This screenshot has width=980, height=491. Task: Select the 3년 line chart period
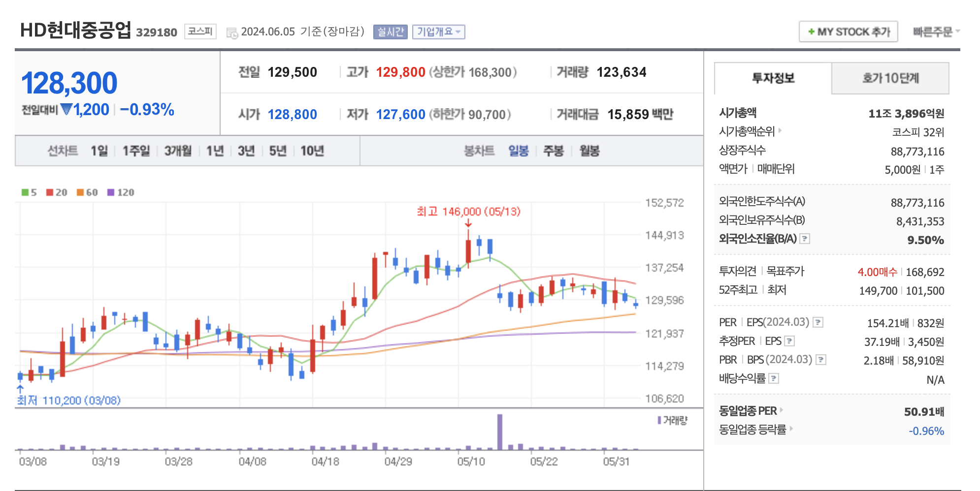(x=246, y=151)
